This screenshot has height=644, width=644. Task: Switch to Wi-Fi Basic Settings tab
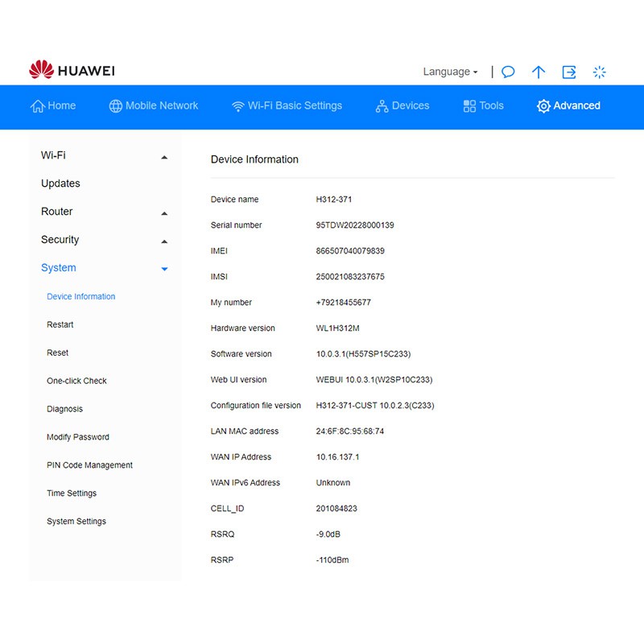coord(287,105)
